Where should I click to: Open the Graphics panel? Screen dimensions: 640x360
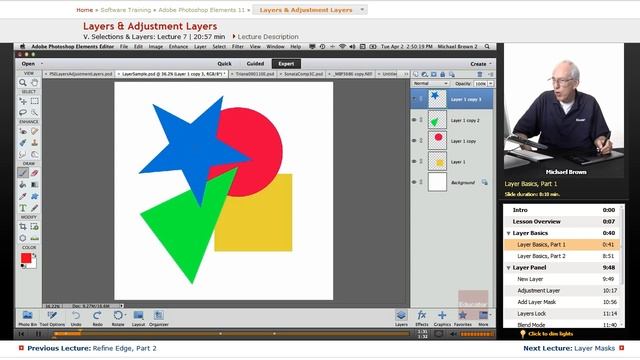(442, 318)
